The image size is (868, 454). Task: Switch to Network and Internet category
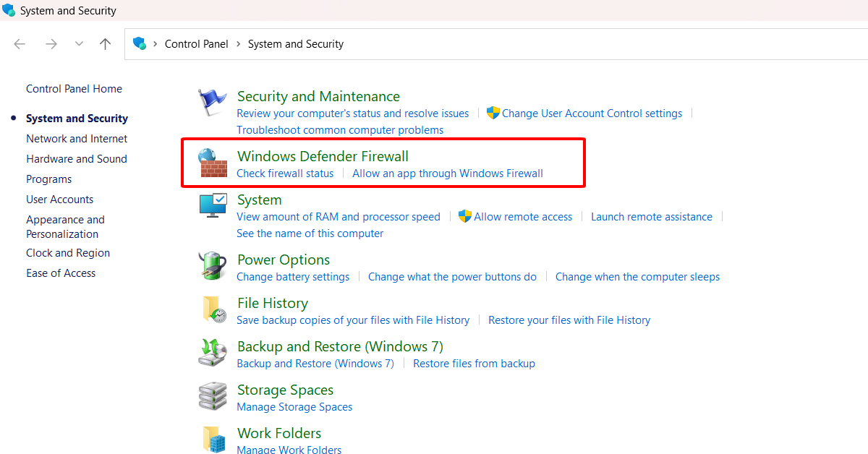[x=76, y=138]
